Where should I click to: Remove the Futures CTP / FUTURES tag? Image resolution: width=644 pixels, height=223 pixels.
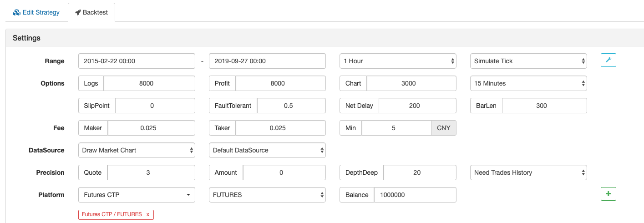coord(147,214)
